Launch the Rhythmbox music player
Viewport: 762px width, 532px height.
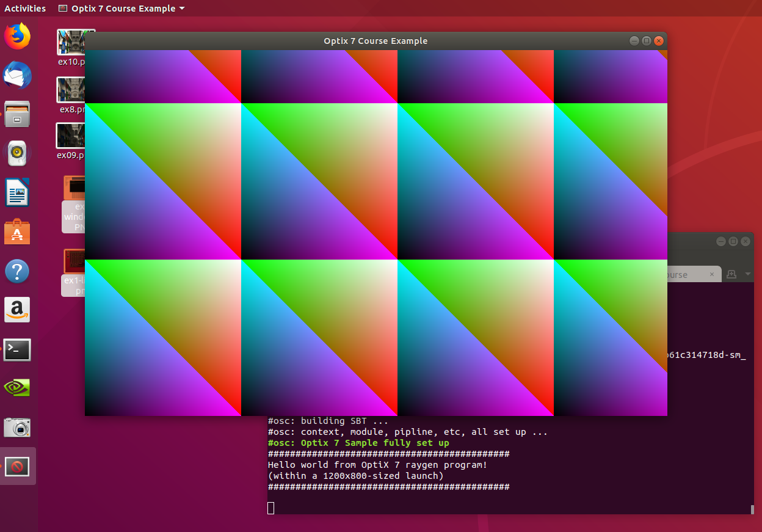coord(17,153)
